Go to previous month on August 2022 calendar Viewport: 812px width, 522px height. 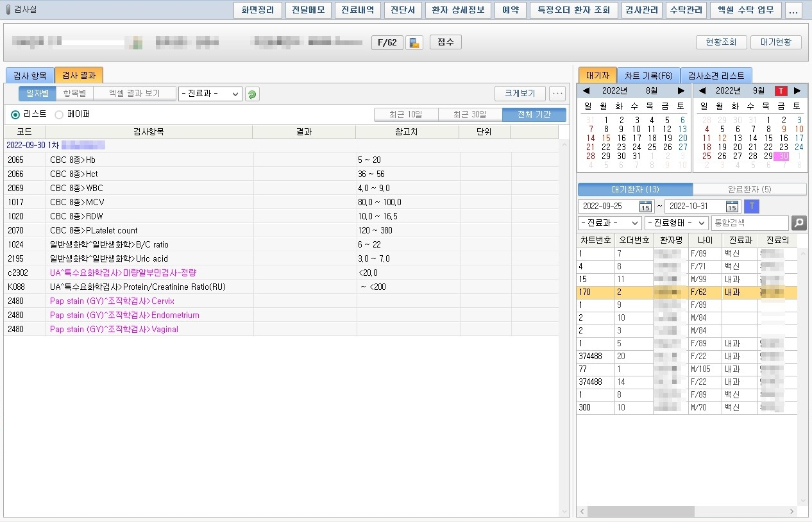tap(586, 91)
